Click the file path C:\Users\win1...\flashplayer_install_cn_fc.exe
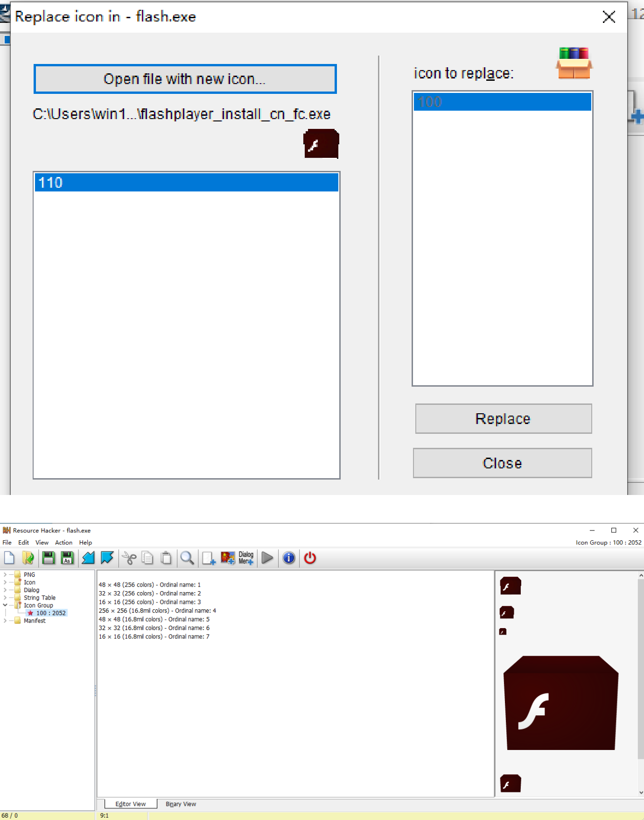The height and width of the screenshot is (820, 644). point(182,114)
